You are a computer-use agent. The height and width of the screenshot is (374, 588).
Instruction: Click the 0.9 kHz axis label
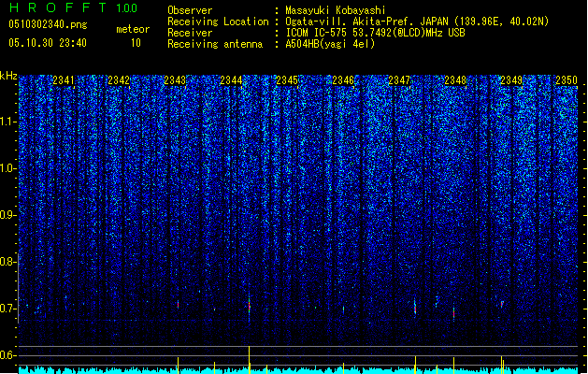click(x=8, y=215)
